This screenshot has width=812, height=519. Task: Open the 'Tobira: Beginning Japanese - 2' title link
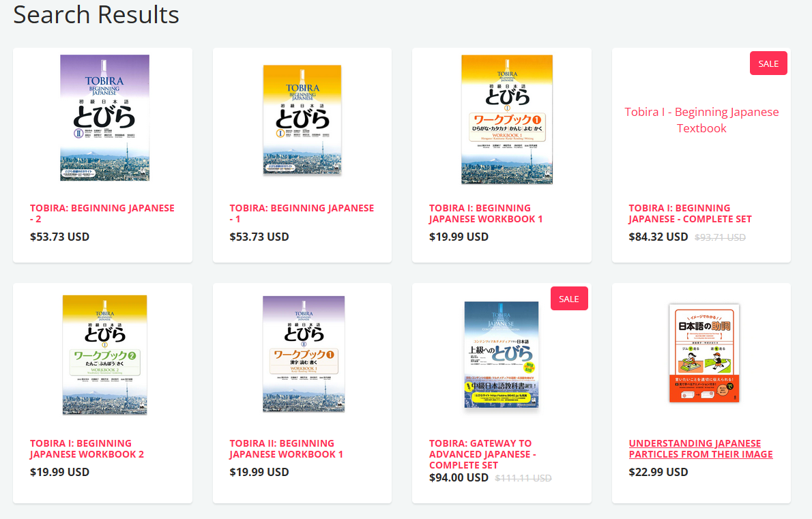point(102,213)
